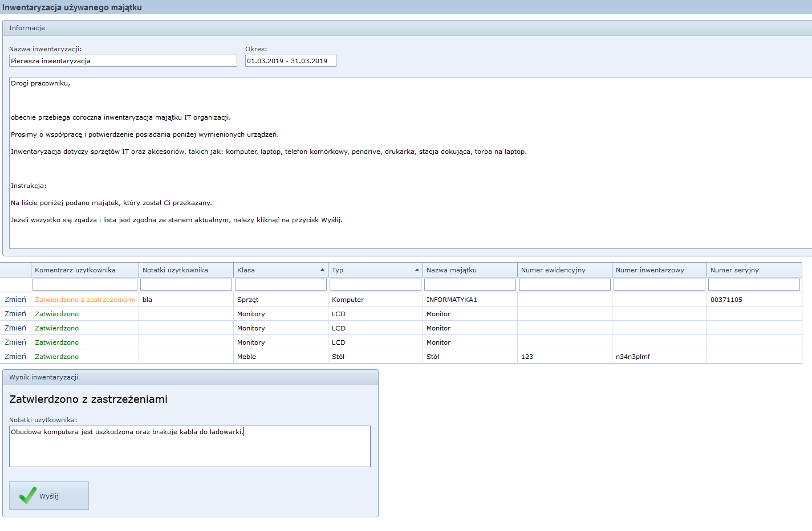Focus the Numer seryjny filter field
812x531 pixels.
(754, 284)
